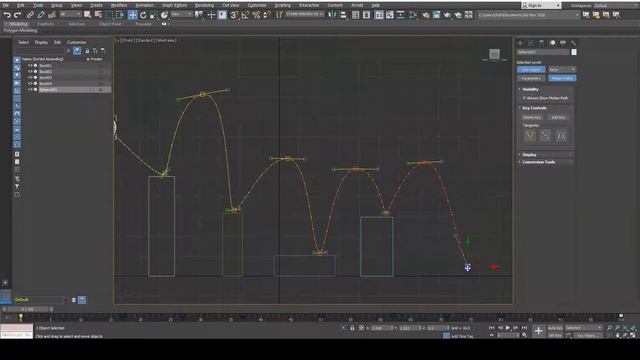
Task: Click the Add Key button
Action: pyautogui.click(x=558, y=118)
